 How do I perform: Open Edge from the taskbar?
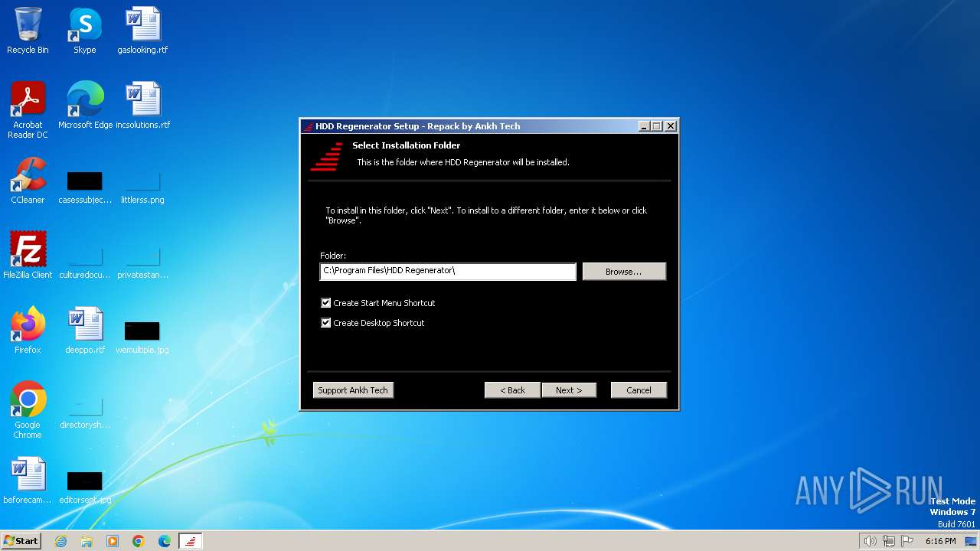coord(165,541)
